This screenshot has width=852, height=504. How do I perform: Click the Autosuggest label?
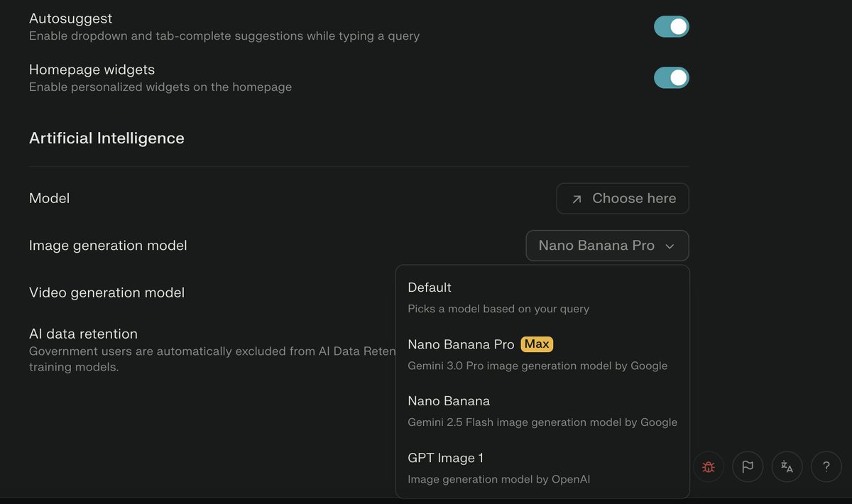70,18
